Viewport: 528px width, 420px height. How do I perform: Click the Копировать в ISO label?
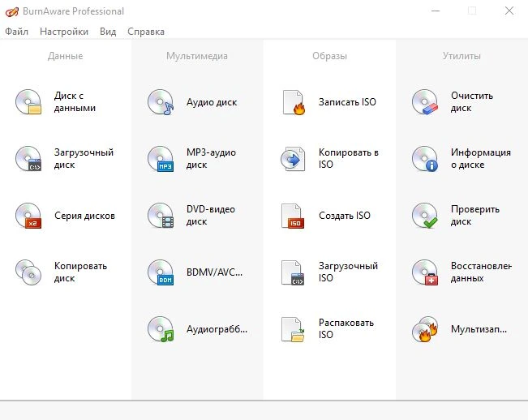(x=349, y=158)
